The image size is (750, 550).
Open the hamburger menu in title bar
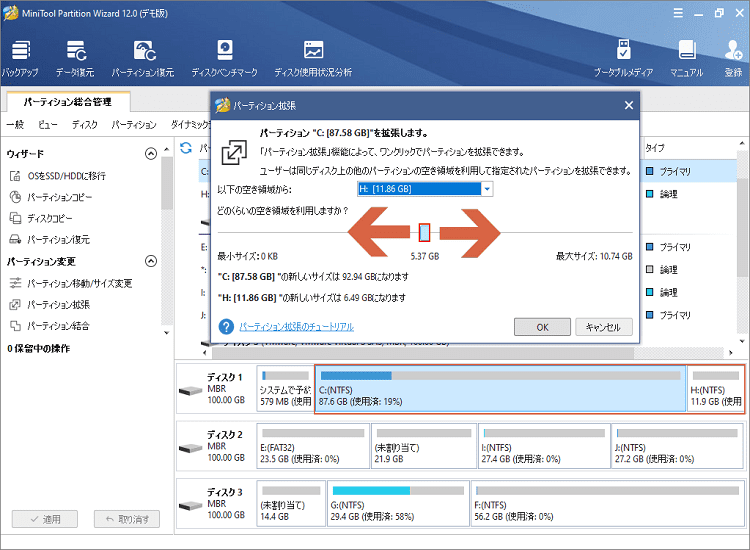point(678,13)
